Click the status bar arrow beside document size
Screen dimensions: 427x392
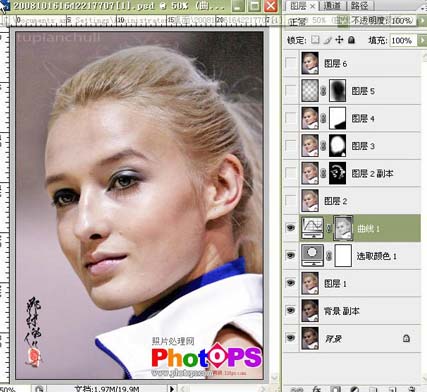(172, 389)
